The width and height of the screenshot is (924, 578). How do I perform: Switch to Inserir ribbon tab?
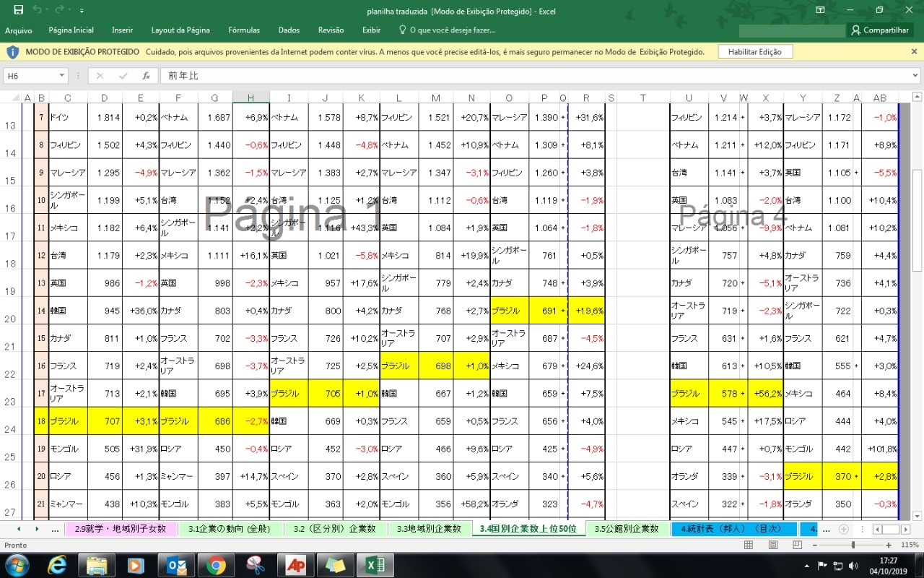122,30
